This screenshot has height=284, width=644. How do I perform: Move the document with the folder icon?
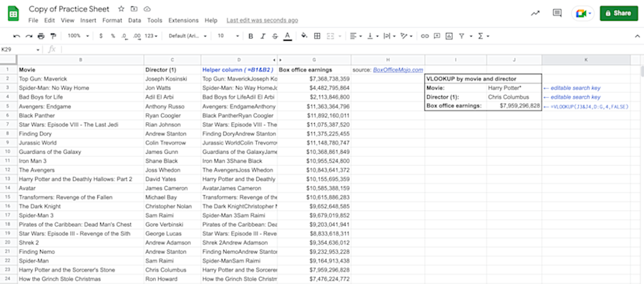(x=134, y=9)
